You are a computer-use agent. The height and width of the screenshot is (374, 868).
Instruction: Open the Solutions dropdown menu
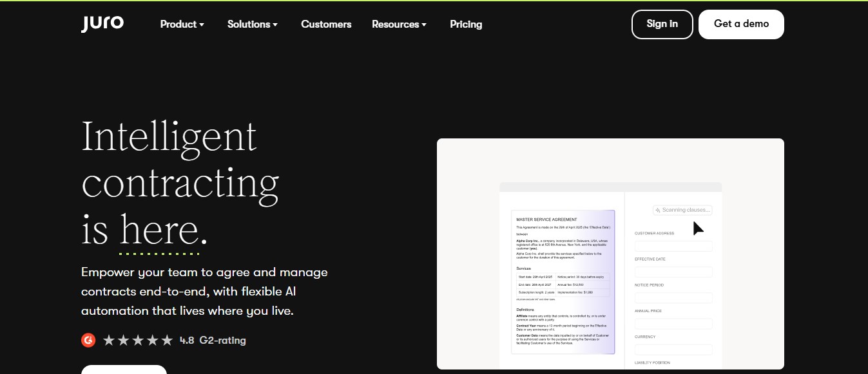tap(253, 24)
